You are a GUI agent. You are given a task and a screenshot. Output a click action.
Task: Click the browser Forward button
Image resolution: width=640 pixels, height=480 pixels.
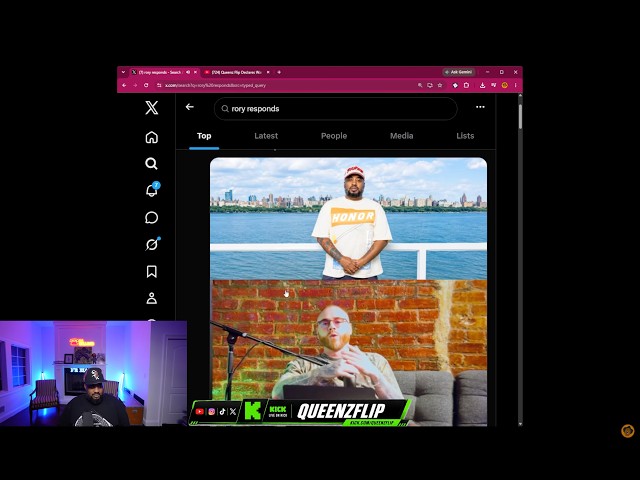[x=135, y=85]
